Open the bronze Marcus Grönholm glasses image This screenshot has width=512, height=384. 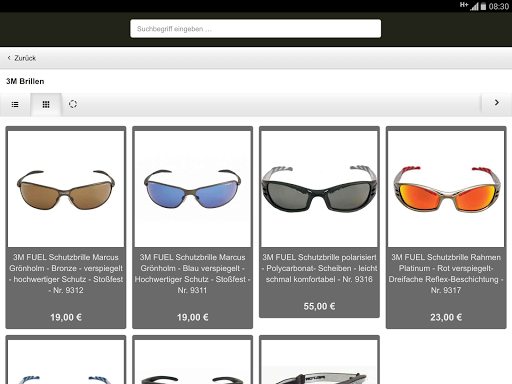[66, 189]
